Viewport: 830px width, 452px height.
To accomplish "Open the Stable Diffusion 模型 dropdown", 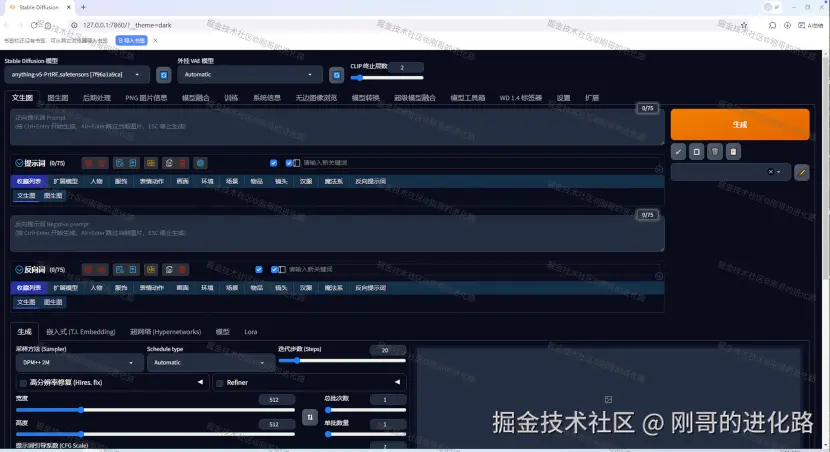I will click(x=77, y=75).
